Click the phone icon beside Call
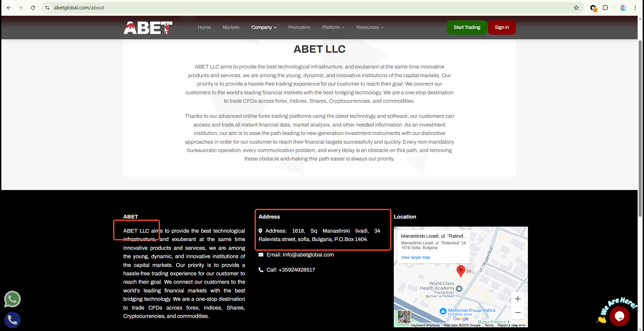The image size is (644, 331). point(261,270)
